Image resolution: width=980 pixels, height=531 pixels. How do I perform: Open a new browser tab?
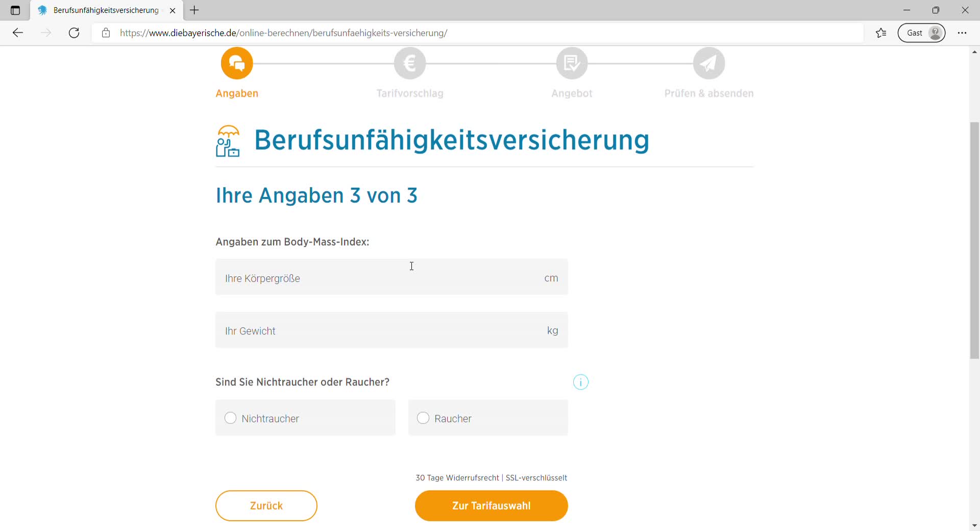click(x=194, y=10)
